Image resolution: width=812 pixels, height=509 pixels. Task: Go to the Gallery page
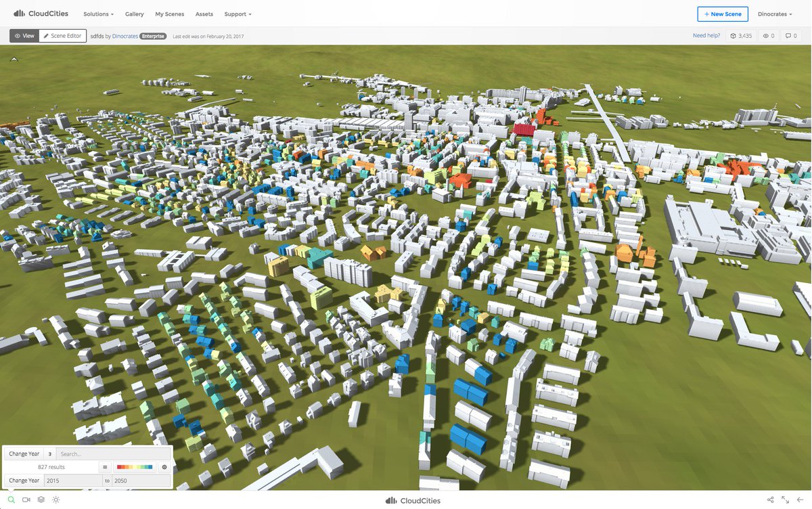coord(134,14)
